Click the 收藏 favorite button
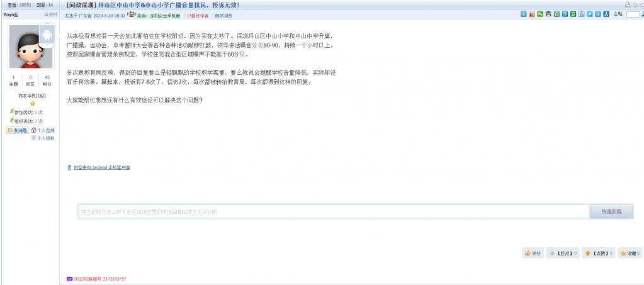This screenshot has height=285, width=644. click(630, 254)
